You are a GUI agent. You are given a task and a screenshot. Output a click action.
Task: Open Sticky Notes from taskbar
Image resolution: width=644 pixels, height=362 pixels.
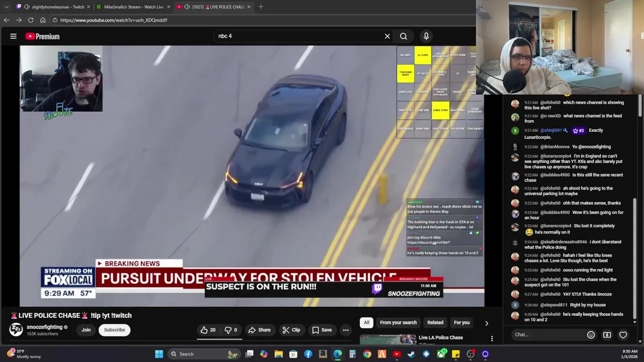(456, 354)
